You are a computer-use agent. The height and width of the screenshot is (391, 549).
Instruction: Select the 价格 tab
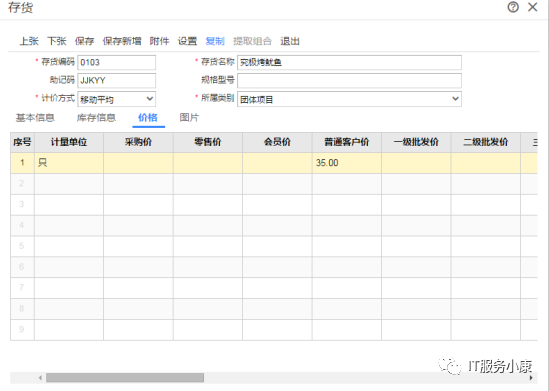click(148, 118)
